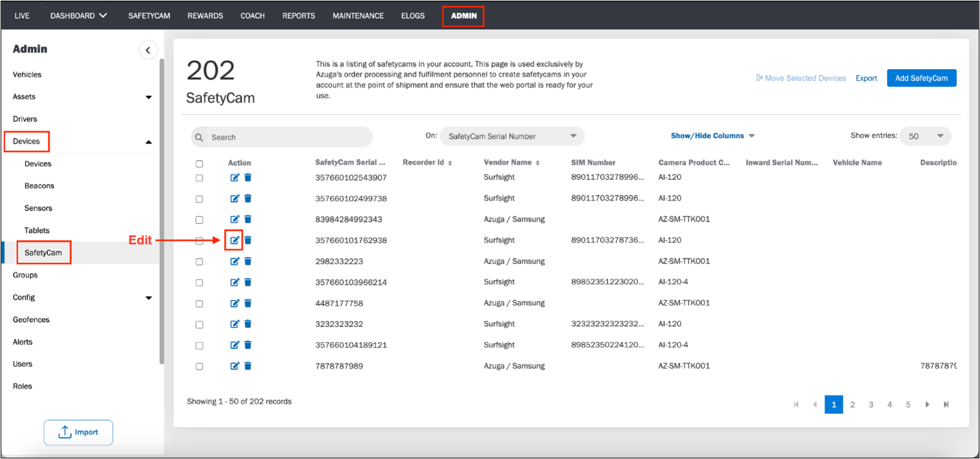
Task: Click the search magnifier icon
Action: [x=200, y=137]
